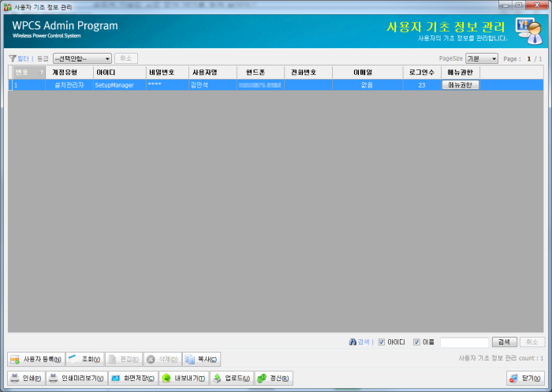The image size is (552, 392).
Task: Open 메뉴권한 button in row 1
Action: pos(460,85)
